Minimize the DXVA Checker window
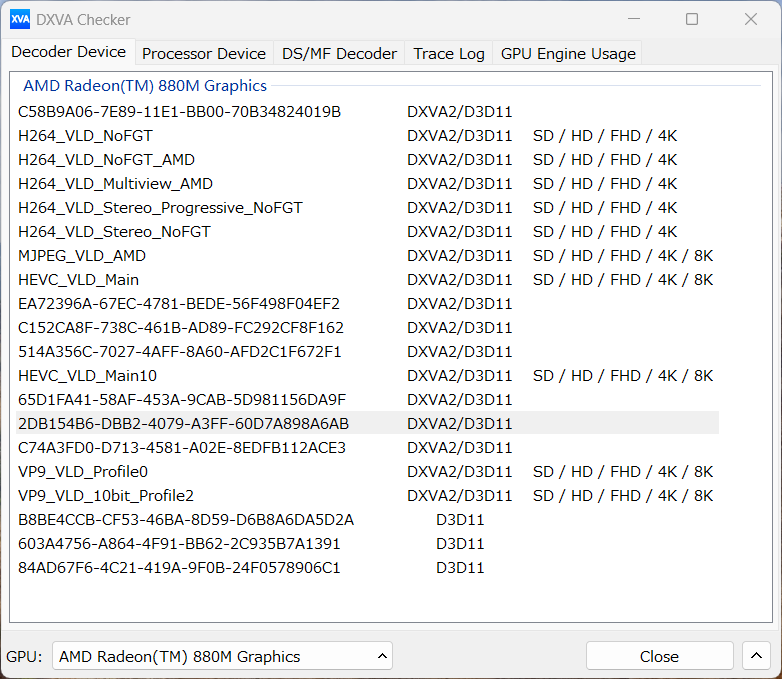The height and width of the screenshot is (679, 782). (634, 19)
